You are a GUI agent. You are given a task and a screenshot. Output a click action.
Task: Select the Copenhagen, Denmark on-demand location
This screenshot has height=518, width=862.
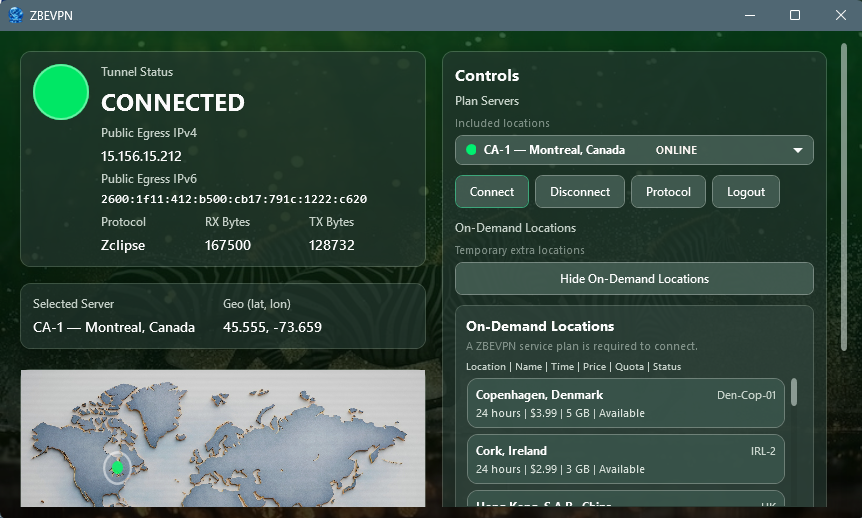pos(626,403)
